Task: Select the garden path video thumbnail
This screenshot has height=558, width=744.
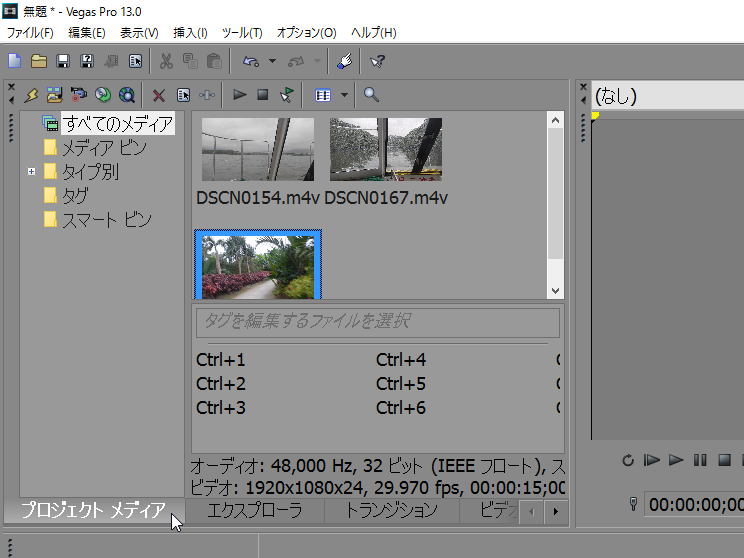Action: tap(258, 266)
